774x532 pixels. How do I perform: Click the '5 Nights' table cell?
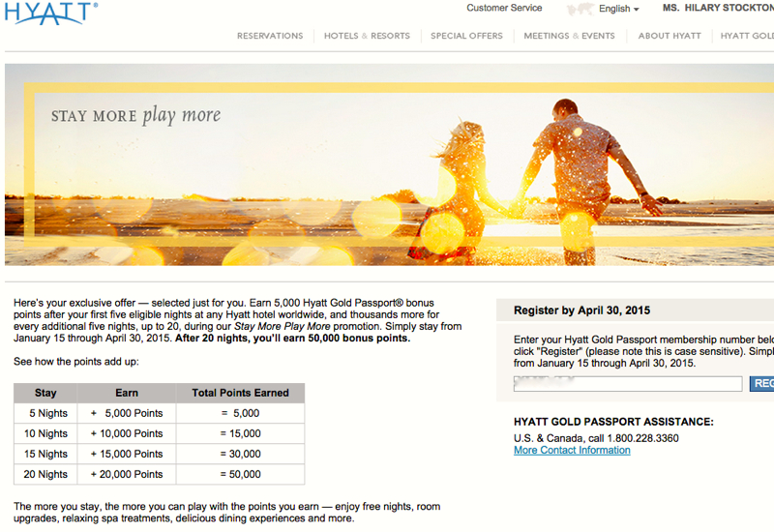(x=45, y=414)
